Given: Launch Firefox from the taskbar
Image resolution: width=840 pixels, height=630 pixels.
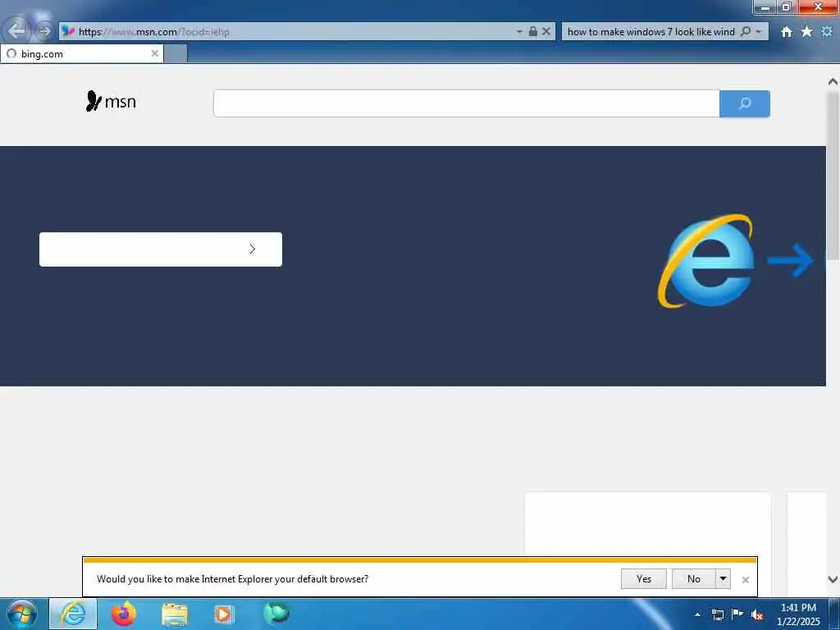Looking at the screenshot, I should point(123,614).
